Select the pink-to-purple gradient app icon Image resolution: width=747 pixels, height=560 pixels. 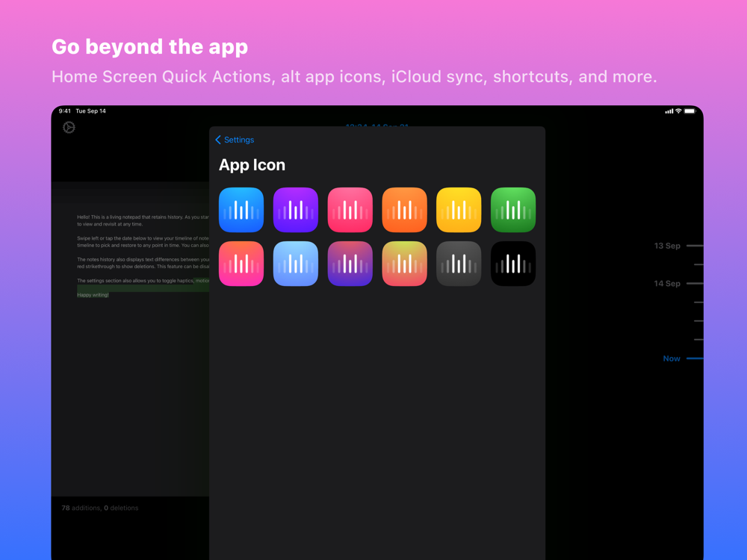pos(350,264)
